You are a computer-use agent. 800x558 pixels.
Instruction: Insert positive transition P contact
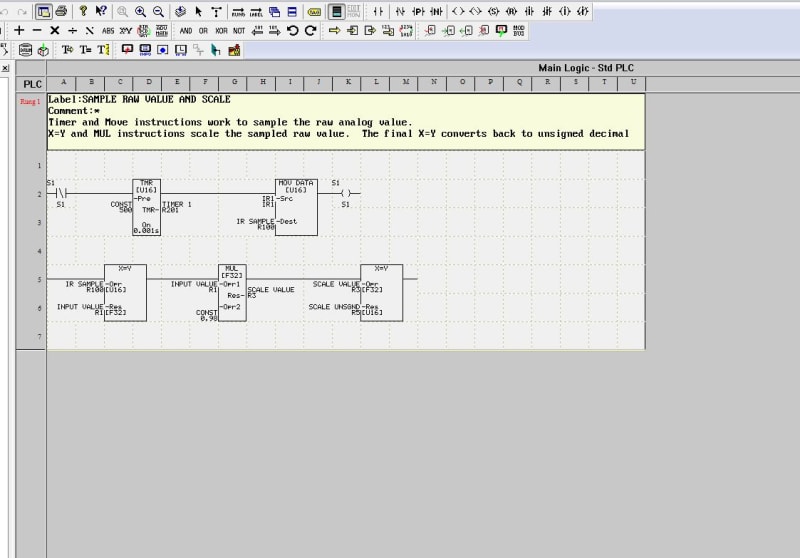coord(418,11)
